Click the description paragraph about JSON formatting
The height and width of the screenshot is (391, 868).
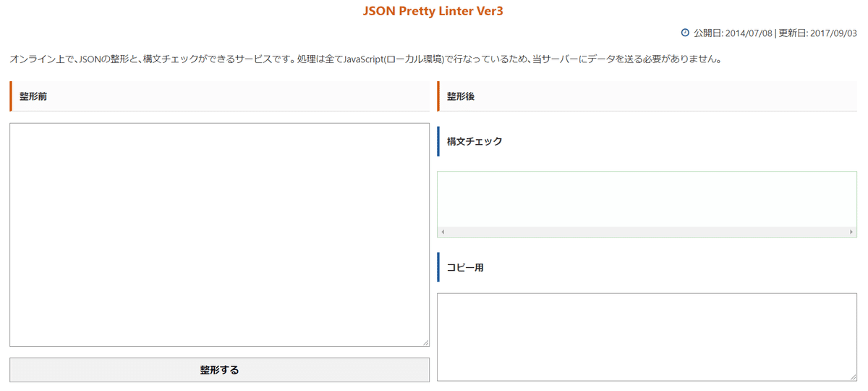[366, 59]
